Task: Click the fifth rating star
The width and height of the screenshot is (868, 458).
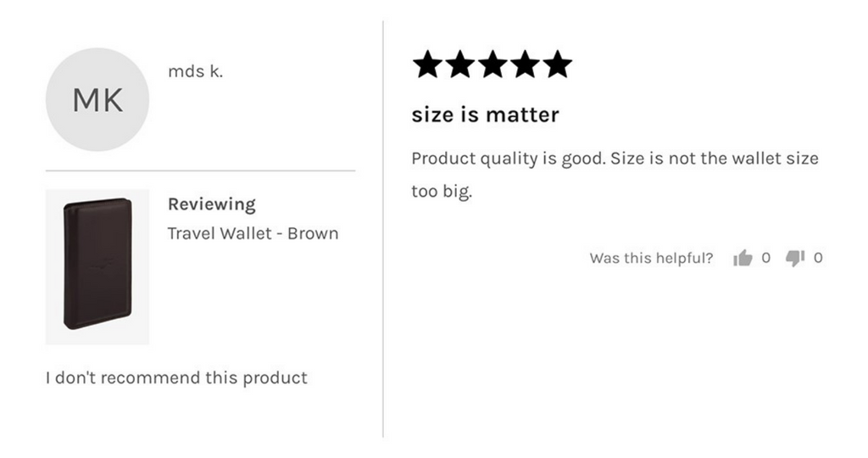Action: (558, 64)
